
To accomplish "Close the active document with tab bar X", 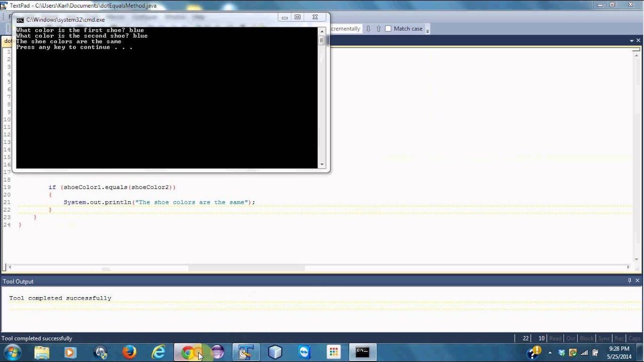I will [x=638, y=41].
